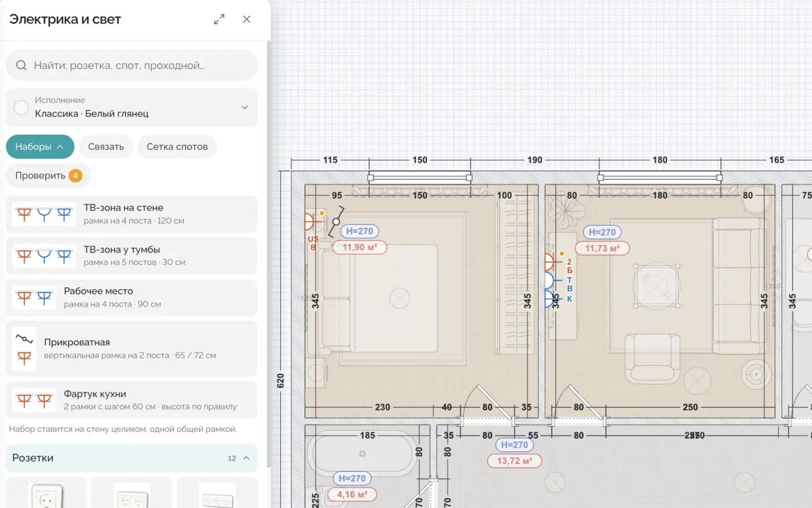Pick the Прикроватная set

pyautogui.click(x=132, y=349)
